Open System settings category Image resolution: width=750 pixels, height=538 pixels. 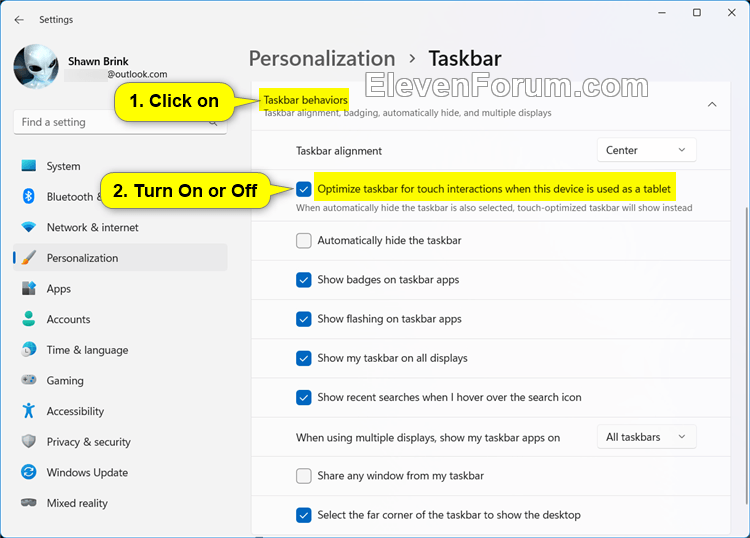120,166
